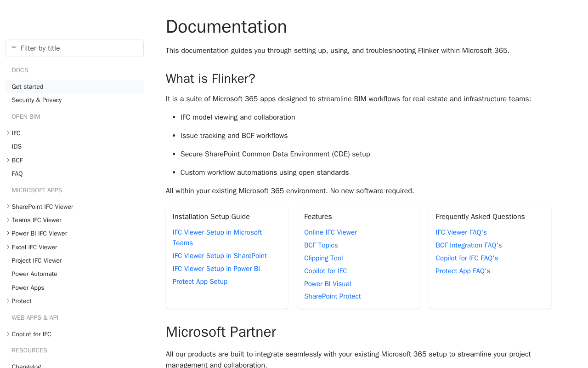Open the IDS docs page
Image resolution: width=588 pixels, height=368 pixels.
pos(17,147)
